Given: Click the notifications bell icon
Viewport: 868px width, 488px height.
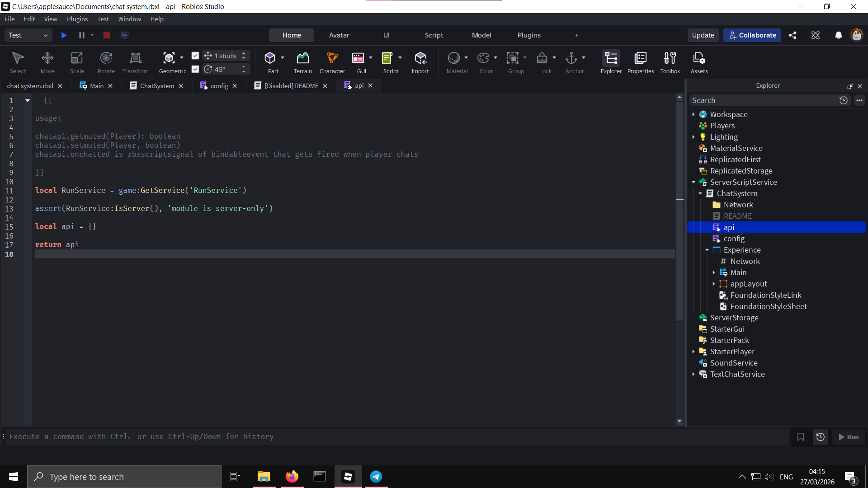Looking at the screenshot, I should coord(838,35).
